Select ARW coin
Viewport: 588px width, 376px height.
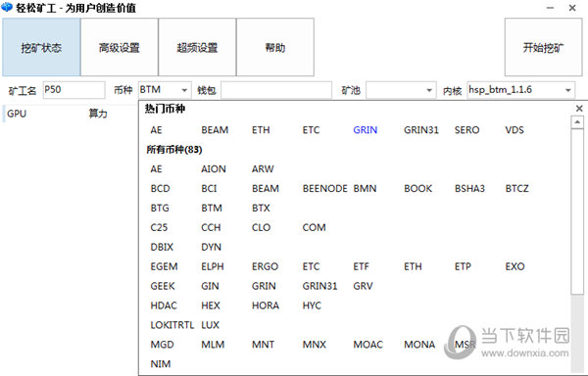pos(263,168)
